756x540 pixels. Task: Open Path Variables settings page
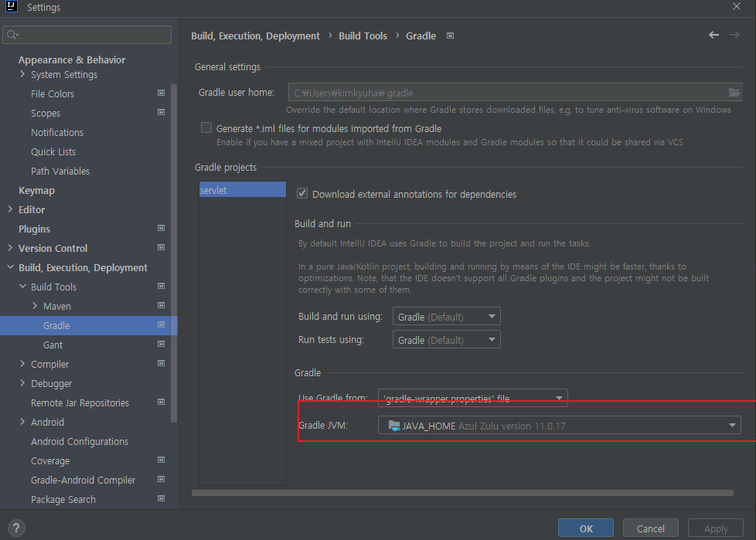[60, 171]
